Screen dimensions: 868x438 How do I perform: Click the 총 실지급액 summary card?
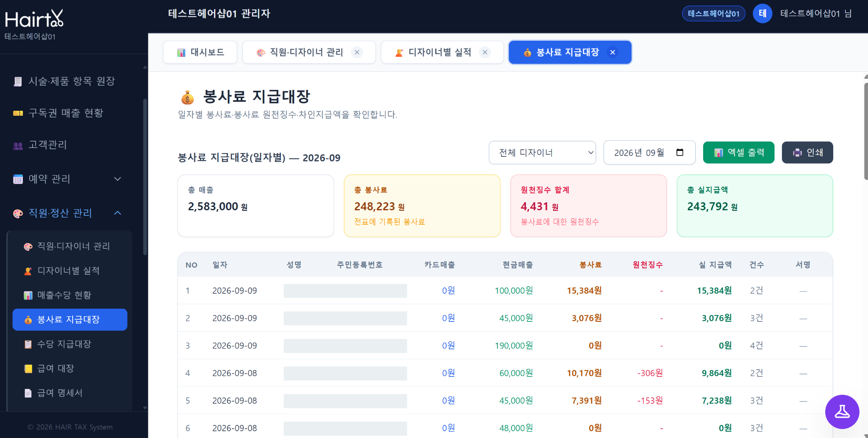click(x=755, y=206)
